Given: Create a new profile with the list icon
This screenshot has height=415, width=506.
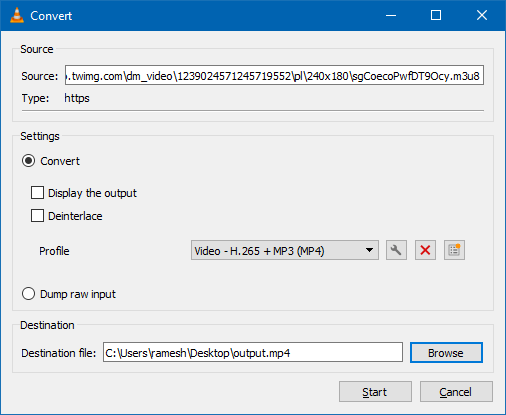Looking at the screenshot, I should [454, 250].
